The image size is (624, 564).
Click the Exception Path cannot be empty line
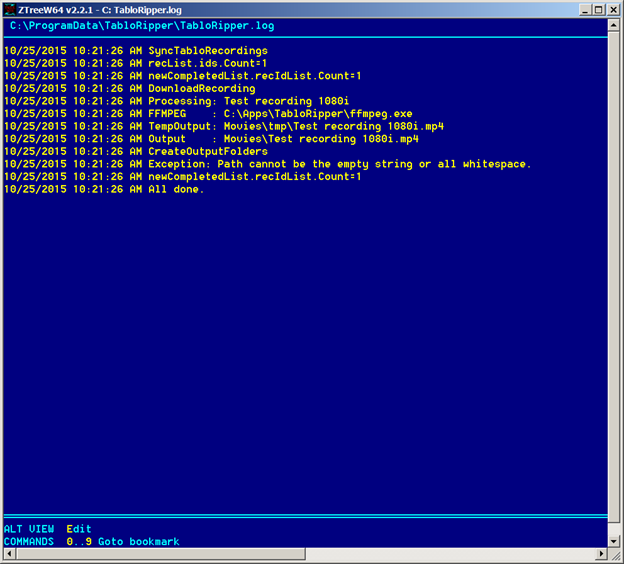267,164
